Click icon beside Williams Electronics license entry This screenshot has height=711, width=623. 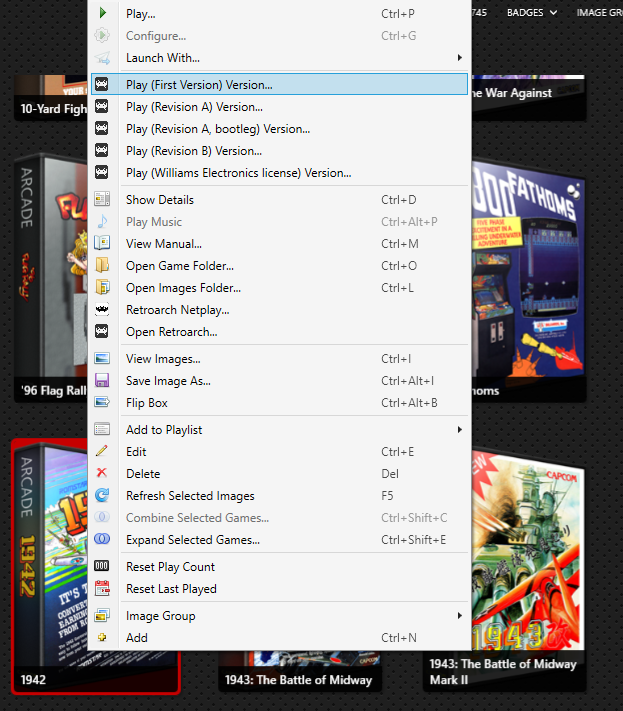102,173
